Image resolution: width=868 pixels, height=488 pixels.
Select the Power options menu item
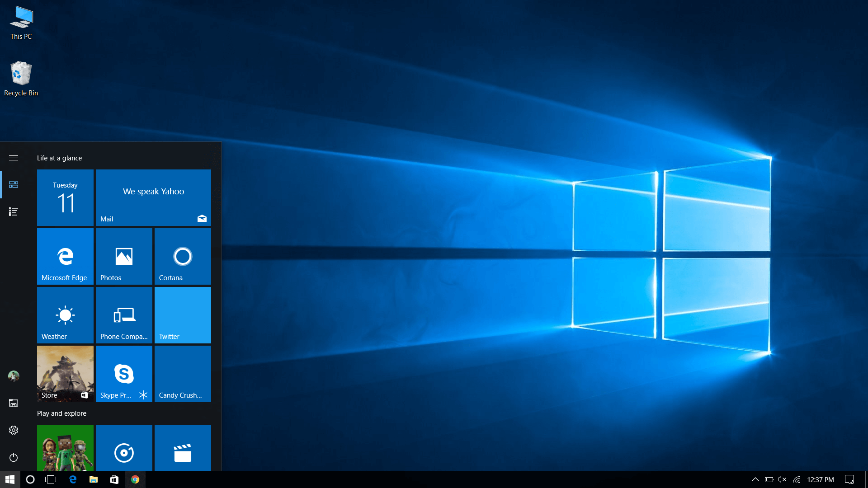[13, 457]
